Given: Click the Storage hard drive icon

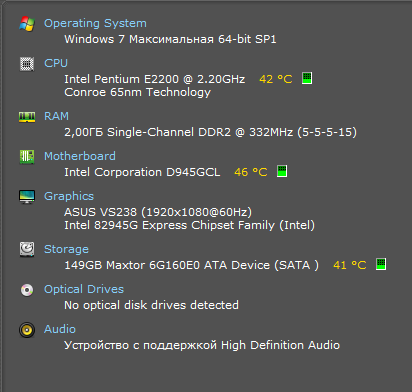Looking at the screenshot, I should tap(27, 250).
